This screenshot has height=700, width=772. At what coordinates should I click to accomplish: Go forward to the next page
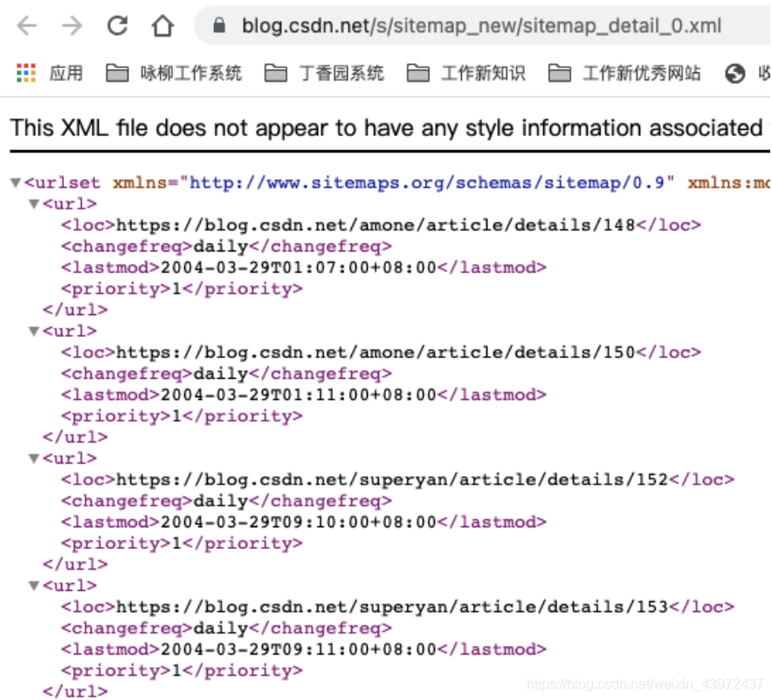[x=72, y=25]
